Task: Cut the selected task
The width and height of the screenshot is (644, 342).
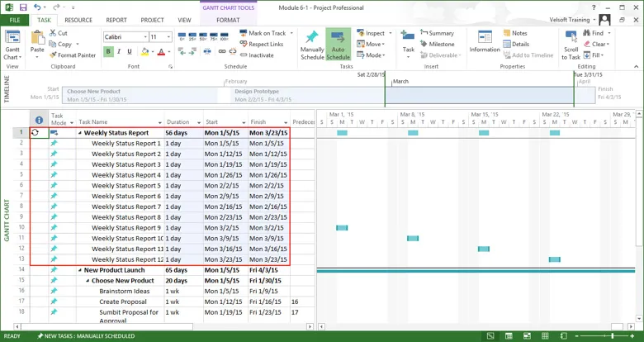Action: point(59,33)
